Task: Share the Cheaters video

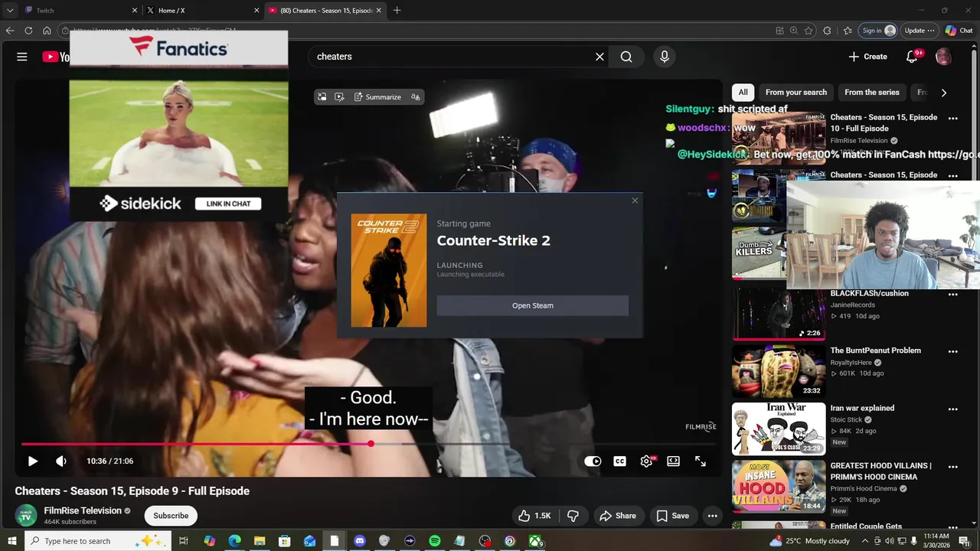Action: tap(618, 516)
